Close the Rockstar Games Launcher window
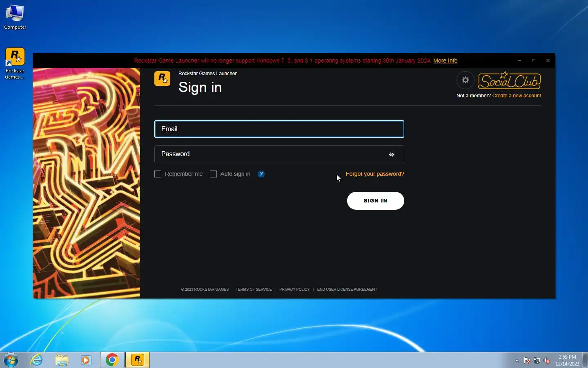 (548, 61)
